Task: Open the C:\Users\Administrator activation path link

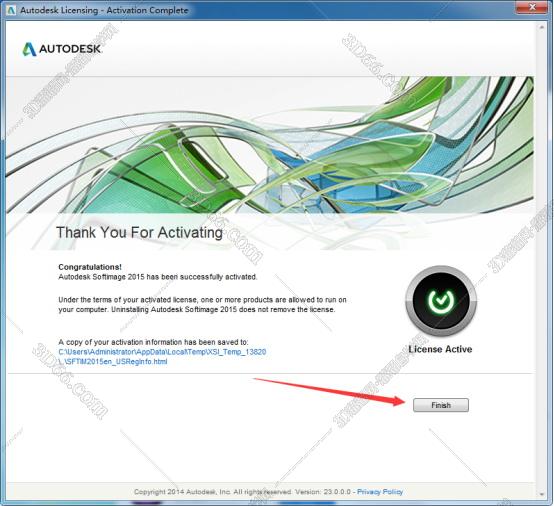Action: coord(162,352)
